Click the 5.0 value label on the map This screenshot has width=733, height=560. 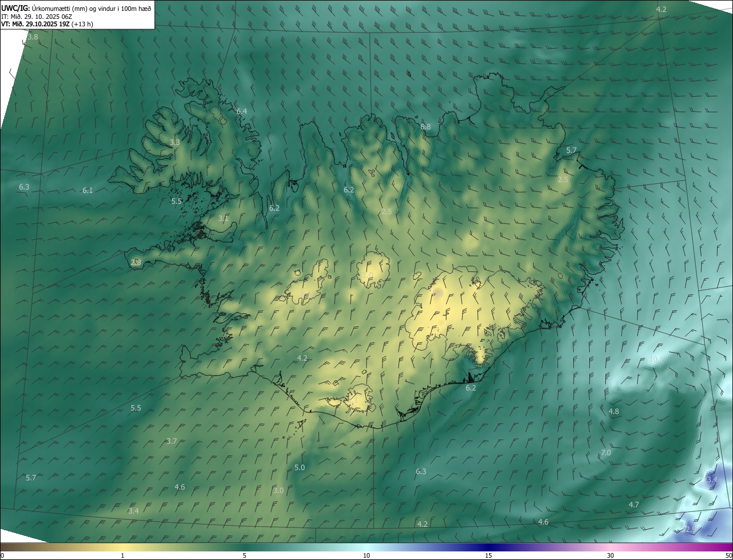299,467
